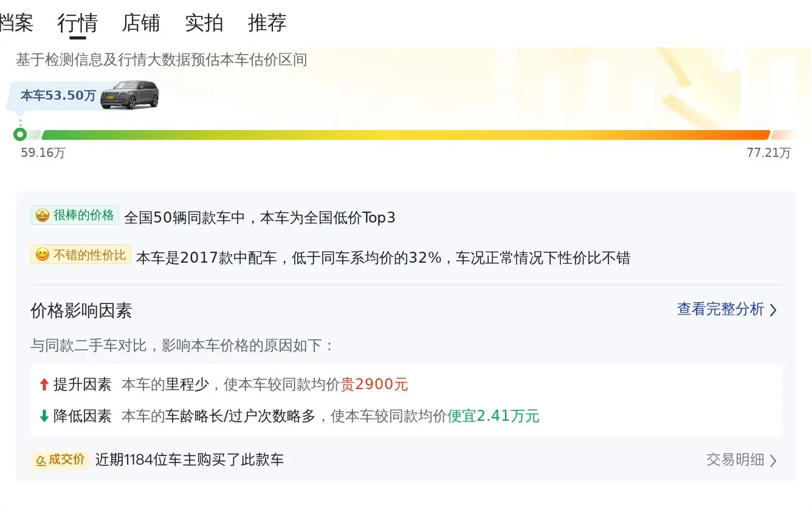Click the green marker on price bar
The image size is (812, 512).
tap(20, 134)
